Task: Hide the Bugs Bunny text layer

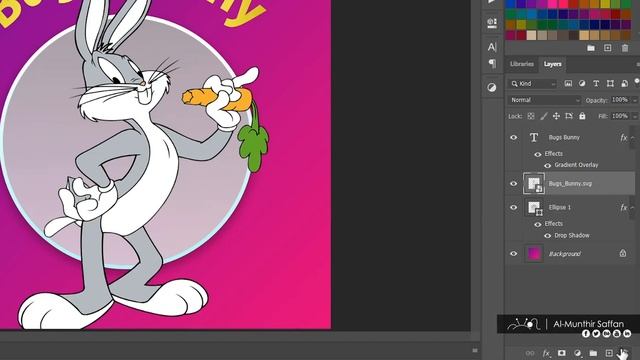Action: pyautogui.click(x=514, y=138)
